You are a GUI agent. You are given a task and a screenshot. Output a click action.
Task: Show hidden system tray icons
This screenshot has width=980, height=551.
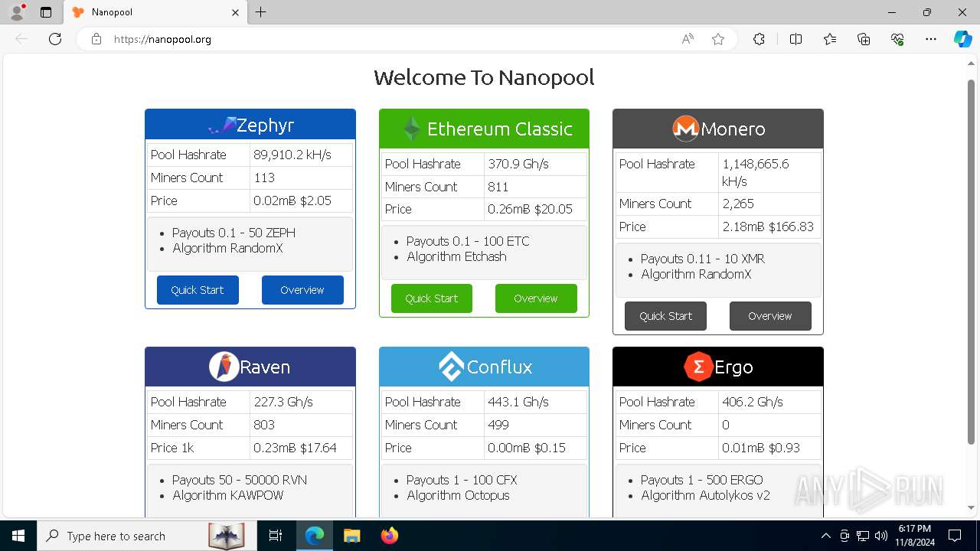pyautogui.click(x=825, y=536)
